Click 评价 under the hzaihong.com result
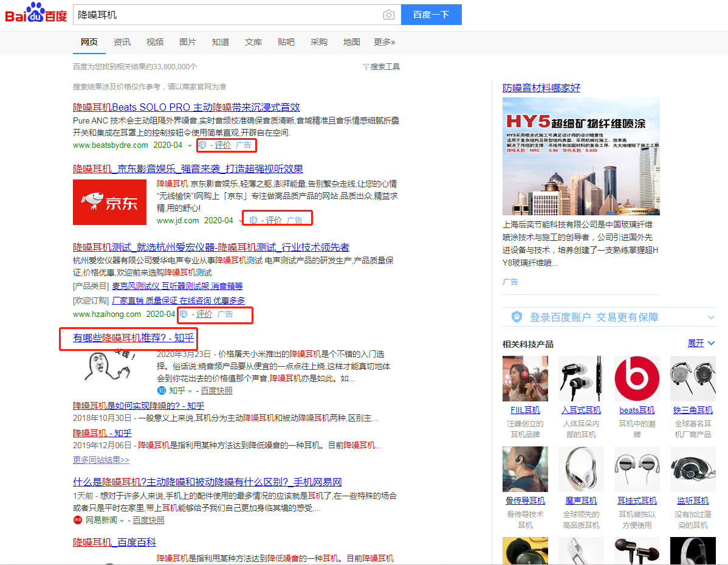 [x=204, y=314]
